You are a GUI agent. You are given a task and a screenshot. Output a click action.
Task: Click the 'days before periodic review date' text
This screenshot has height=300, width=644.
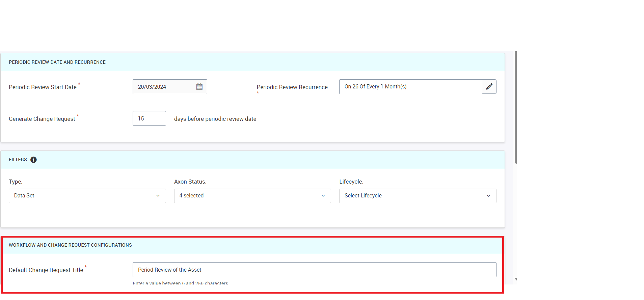(x=215, y=119)
